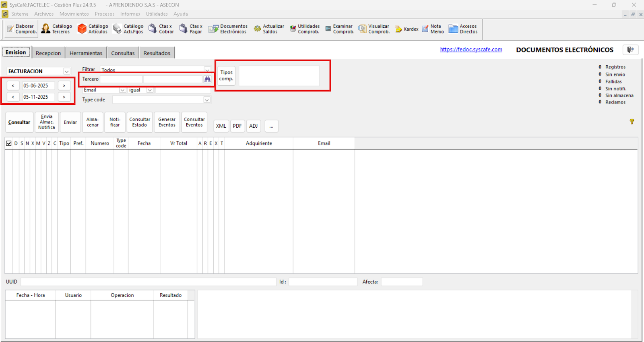Open the fedoc.syscafe.com link
Viewport: 644px width, 342px height.
(x=471, y=50)
